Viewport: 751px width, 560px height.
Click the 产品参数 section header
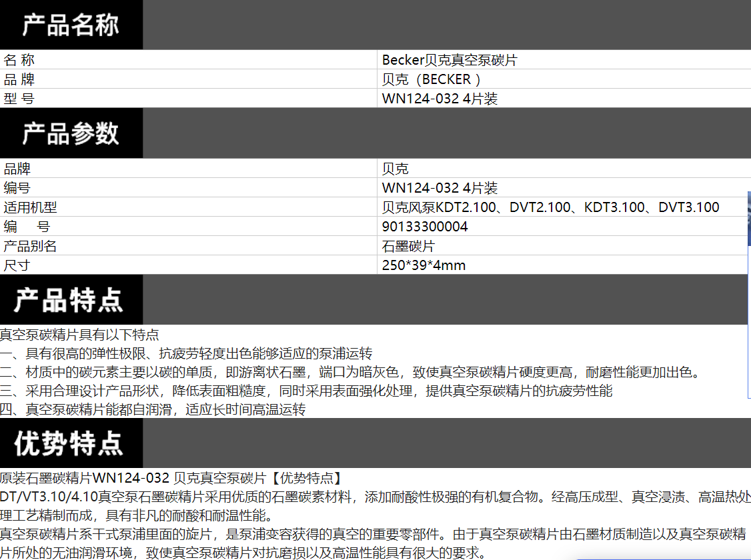click(71, 133)
